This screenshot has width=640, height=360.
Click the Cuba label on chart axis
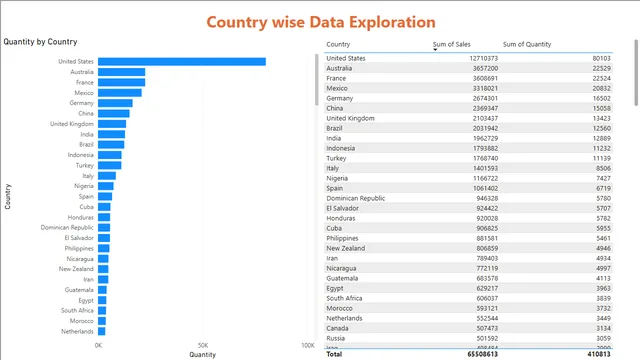[x=87, y=207]
